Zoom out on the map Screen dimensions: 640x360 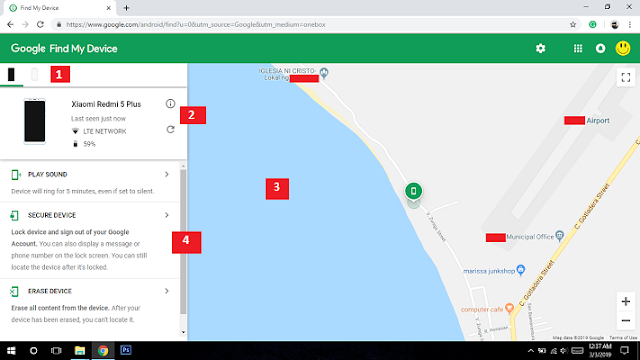626,320
